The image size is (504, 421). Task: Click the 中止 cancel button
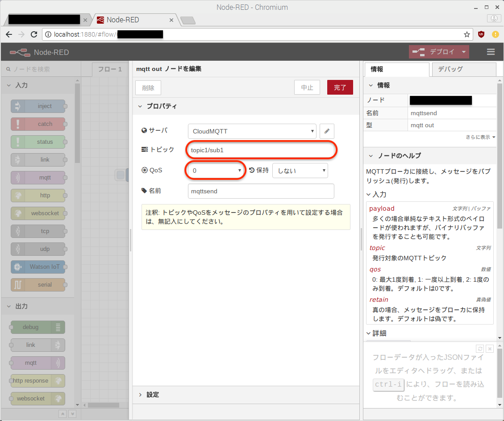coord(307,88)
